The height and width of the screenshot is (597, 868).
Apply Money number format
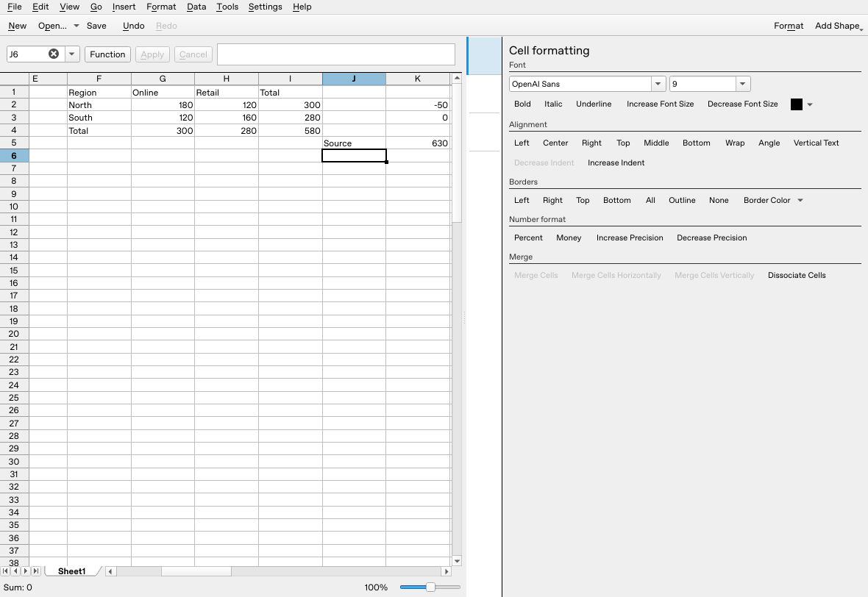569,238
